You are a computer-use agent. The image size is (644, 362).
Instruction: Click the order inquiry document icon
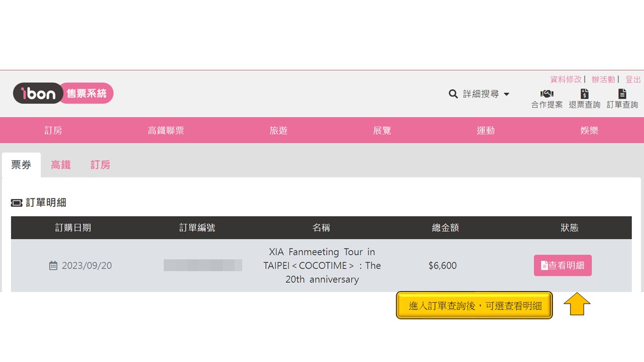coord(622,94)
